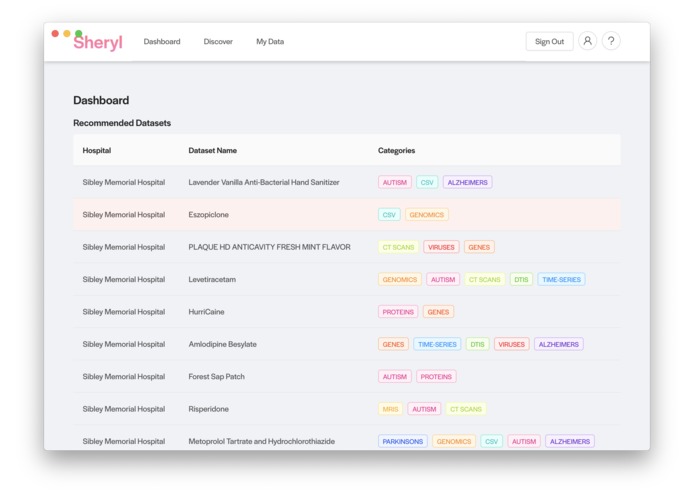Click GENES tag on Amlodipine Besylate row
Image resolution: width=695 pixels, height=494 pixels.
[x=393, y=344]
